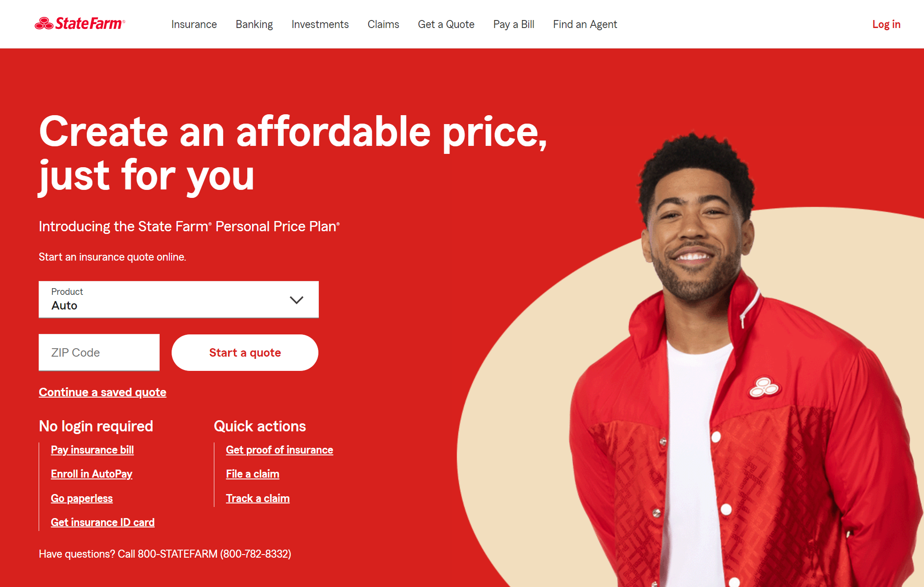Click the Investments navigation menu icon
The width and height of the screenshot is (924, 587).
(x=320, y=24)
